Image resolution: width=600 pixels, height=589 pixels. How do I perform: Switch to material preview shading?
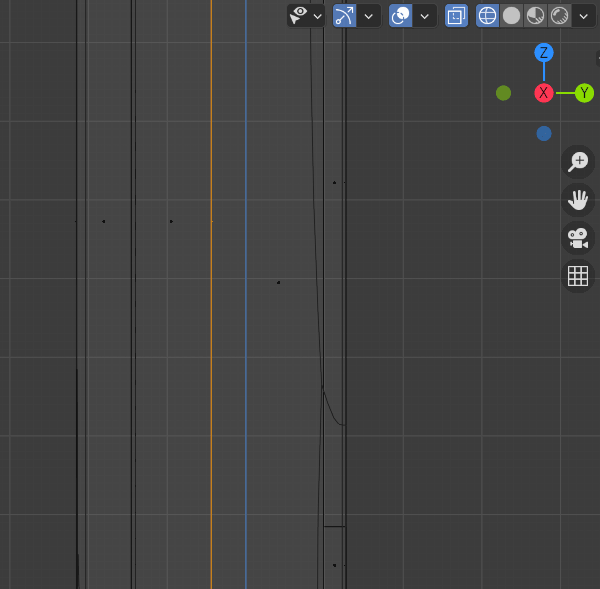tap(535, 16)
